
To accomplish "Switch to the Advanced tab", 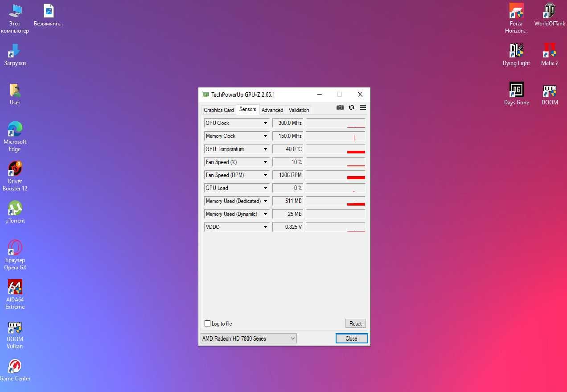I will click(x=272, y=110).
